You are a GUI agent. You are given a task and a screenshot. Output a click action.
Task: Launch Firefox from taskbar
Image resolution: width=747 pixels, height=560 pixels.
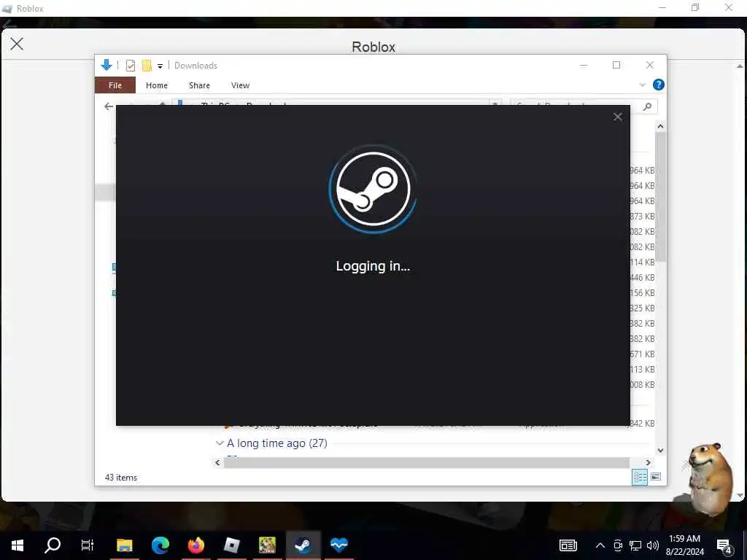(196, 545)
